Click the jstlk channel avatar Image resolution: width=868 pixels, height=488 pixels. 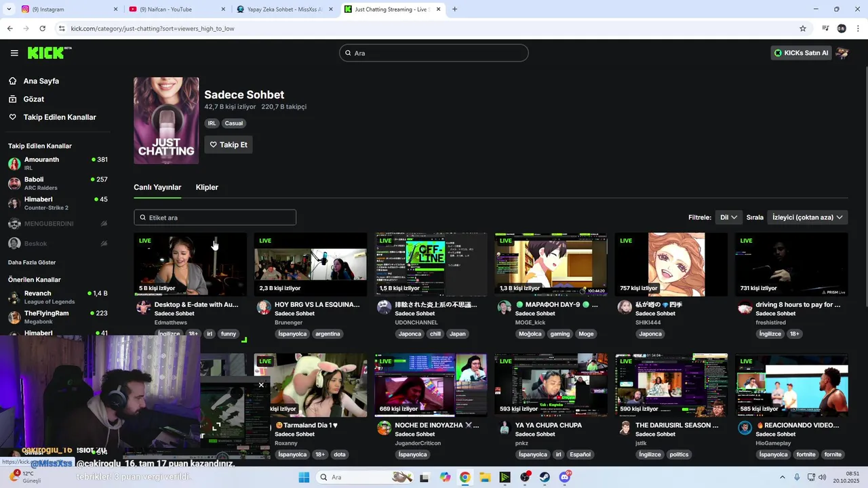[625, 428]
